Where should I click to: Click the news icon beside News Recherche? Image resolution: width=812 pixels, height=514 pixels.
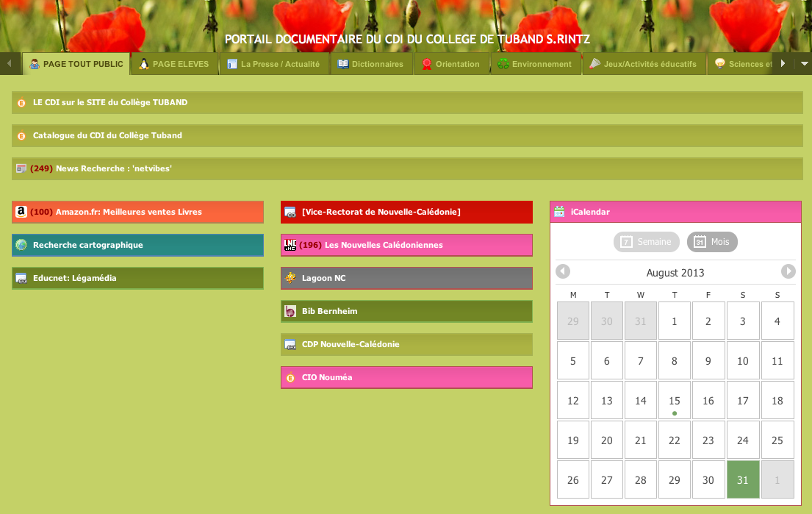[x=21, y=168]
